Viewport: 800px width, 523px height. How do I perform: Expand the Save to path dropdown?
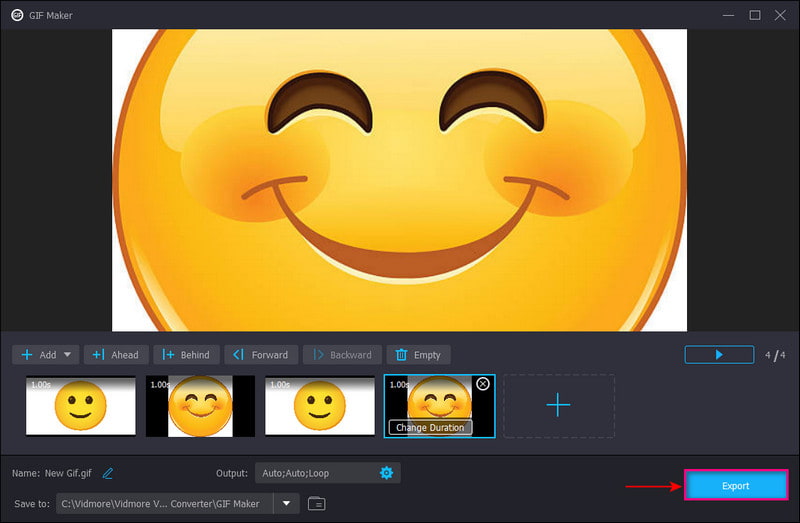pos(287,503)
